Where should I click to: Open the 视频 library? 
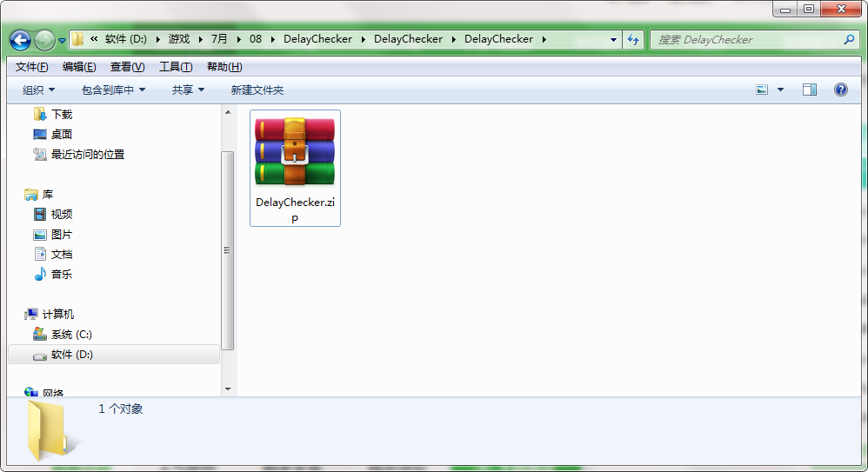(x=62, y=214)
